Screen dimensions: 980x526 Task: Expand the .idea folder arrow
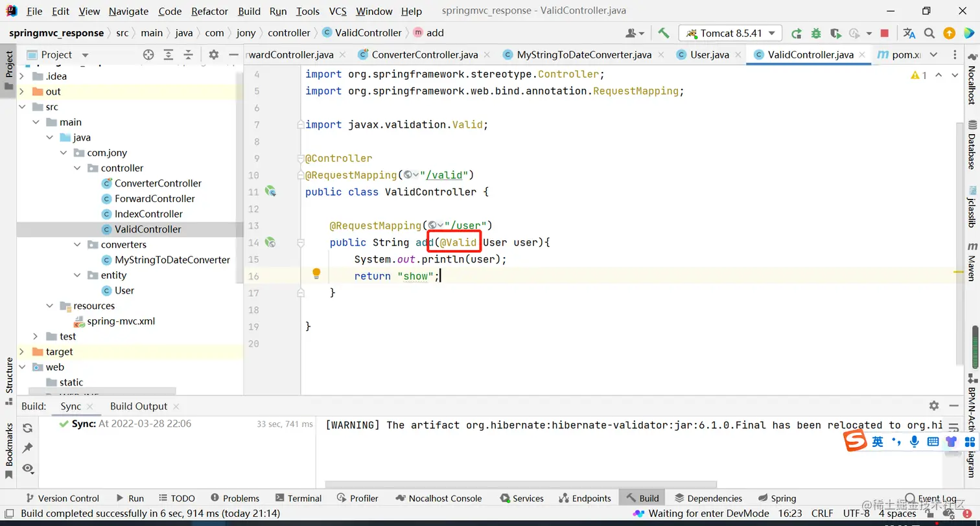point(22,76)
